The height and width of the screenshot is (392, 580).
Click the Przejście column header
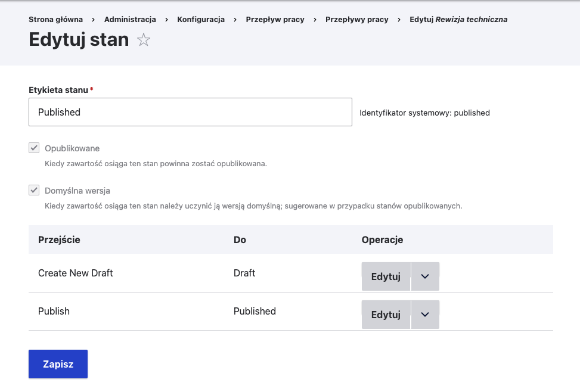point(59,239)
